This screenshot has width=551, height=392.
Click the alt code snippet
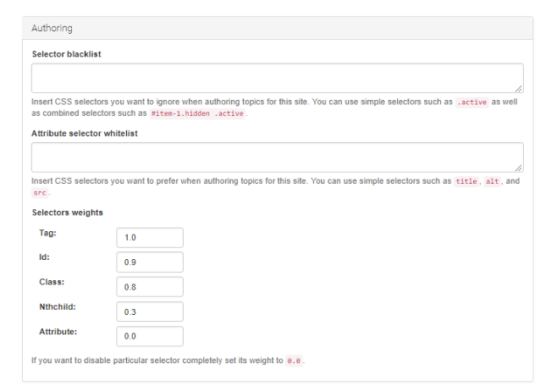coord(492,181)
